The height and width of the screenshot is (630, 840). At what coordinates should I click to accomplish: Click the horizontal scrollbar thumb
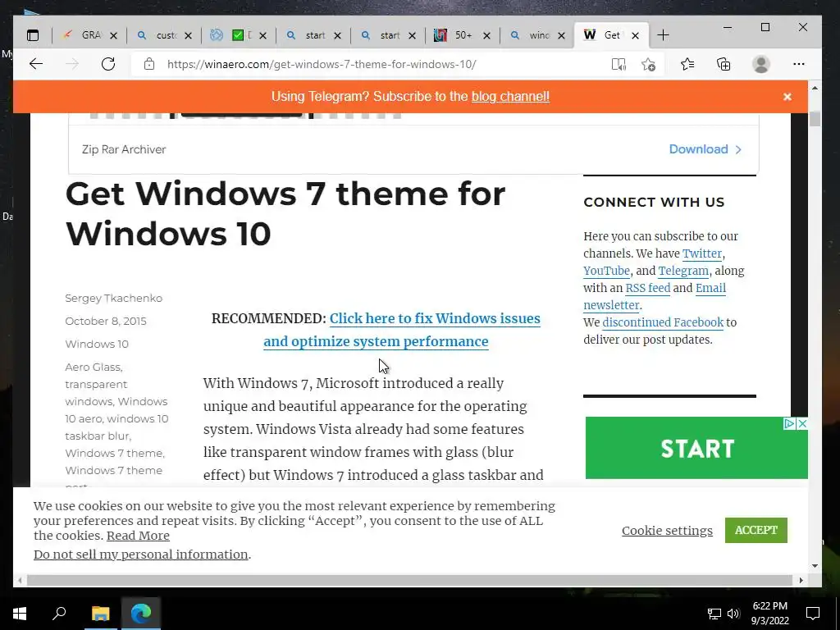409,580
